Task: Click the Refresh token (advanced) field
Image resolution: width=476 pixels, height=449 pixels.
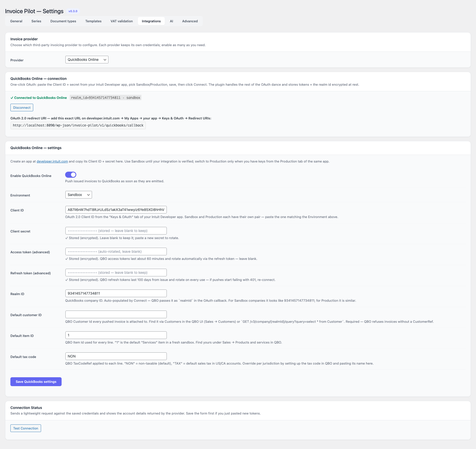Action: (x=116, y=273)
